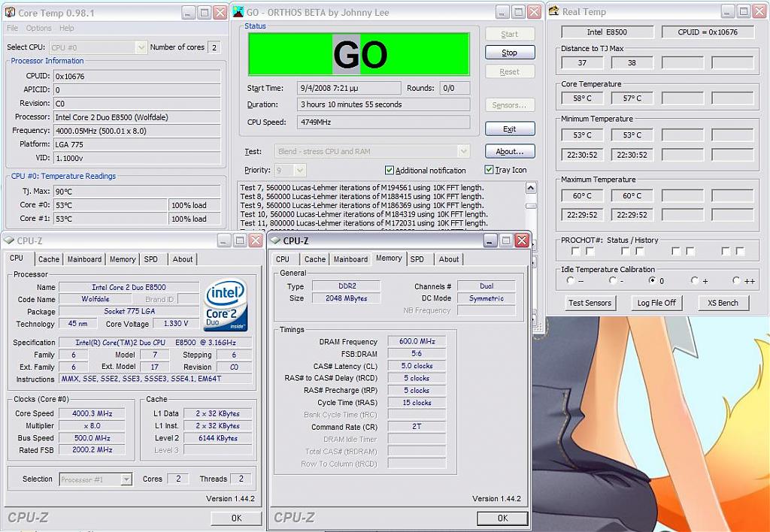Open the Priority dropdown in ORTHOS

click(300, 171)
